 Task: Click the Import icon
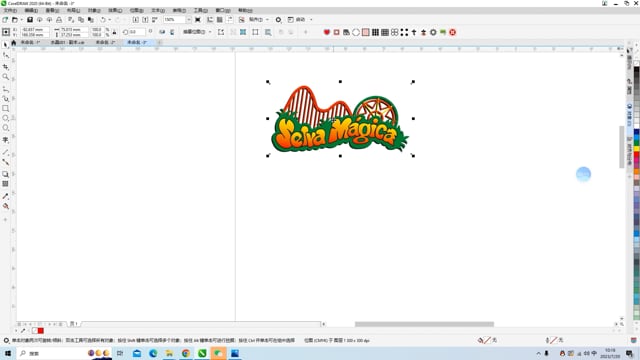[136, 20]
